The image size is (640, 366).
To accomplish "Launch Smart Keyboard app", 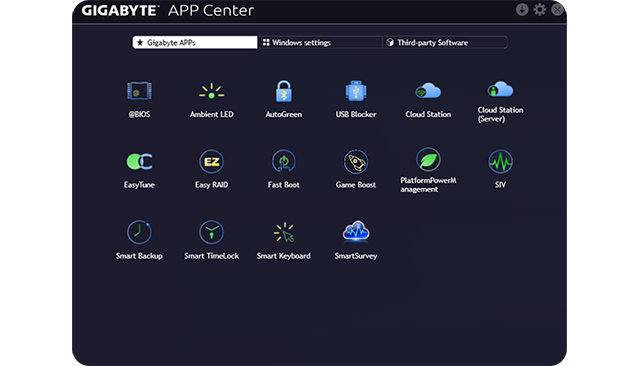I will pos(284,232).
